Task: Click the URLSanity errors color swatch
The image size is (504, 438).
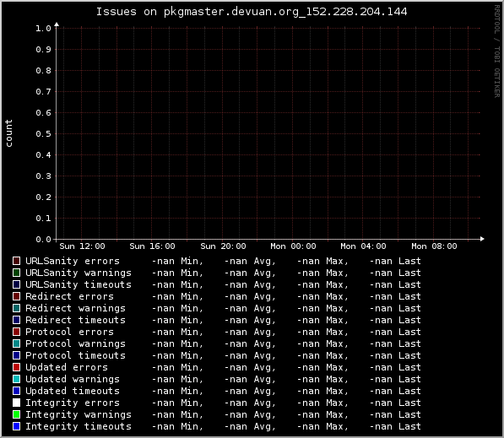Action: pos(16,261)
